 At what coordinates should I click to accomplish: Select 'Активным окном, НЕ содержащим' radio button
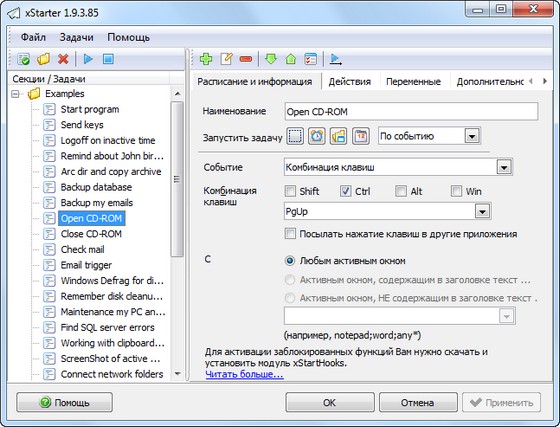pos(290,298)
